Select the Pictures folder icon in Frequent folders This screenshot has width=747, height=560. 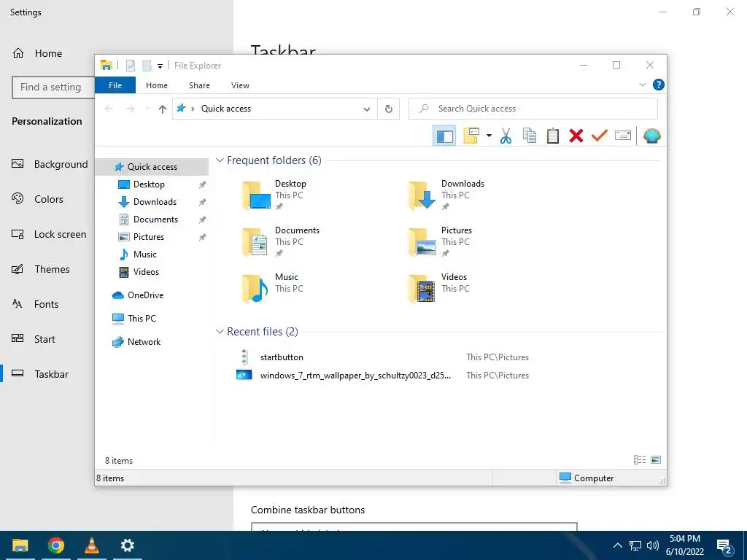422,242
